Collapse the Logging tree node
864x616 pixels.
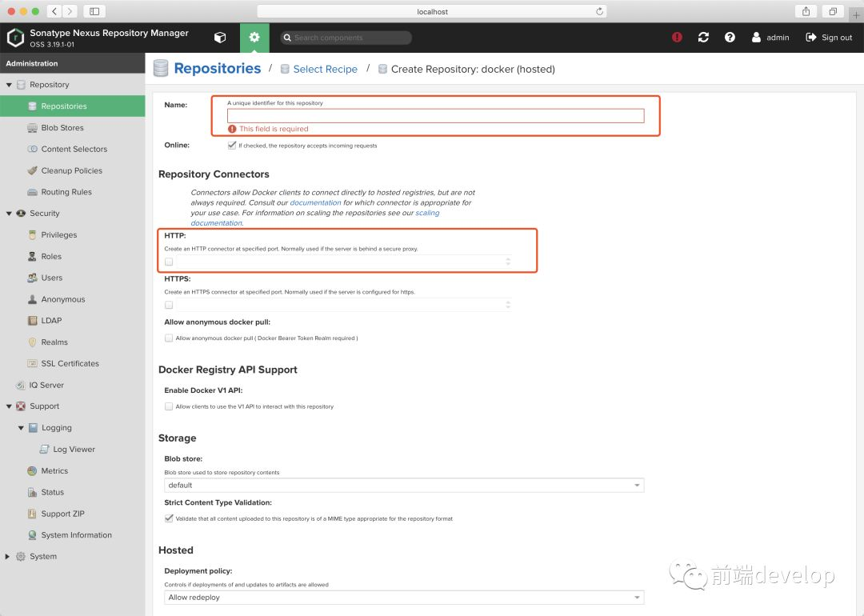[21, 427]
